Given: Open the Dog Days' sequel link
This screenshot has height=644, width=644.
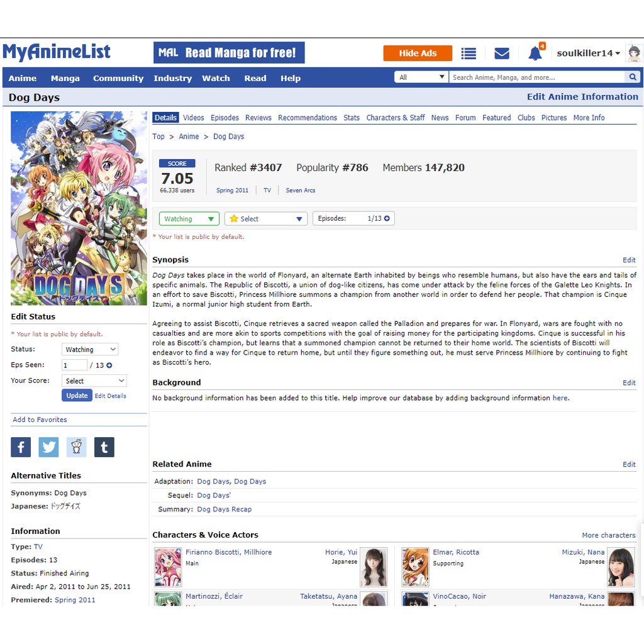Looking at the screenshot, I should 214,496.
